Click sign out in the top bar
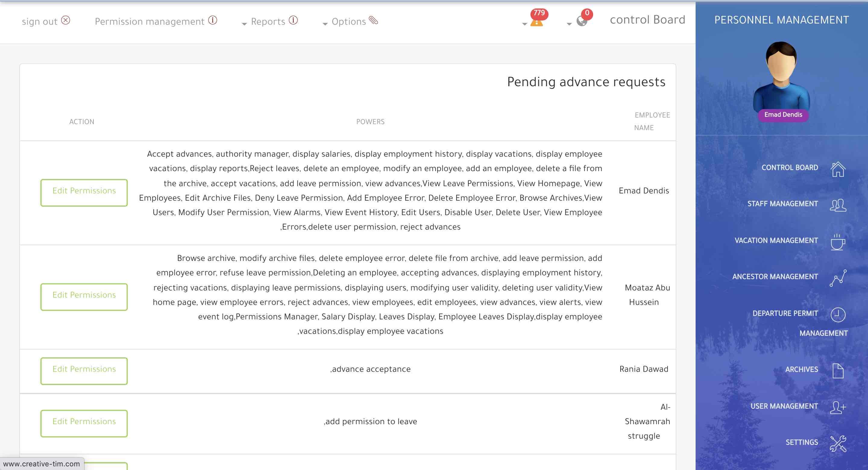 (x=40, y=22)
